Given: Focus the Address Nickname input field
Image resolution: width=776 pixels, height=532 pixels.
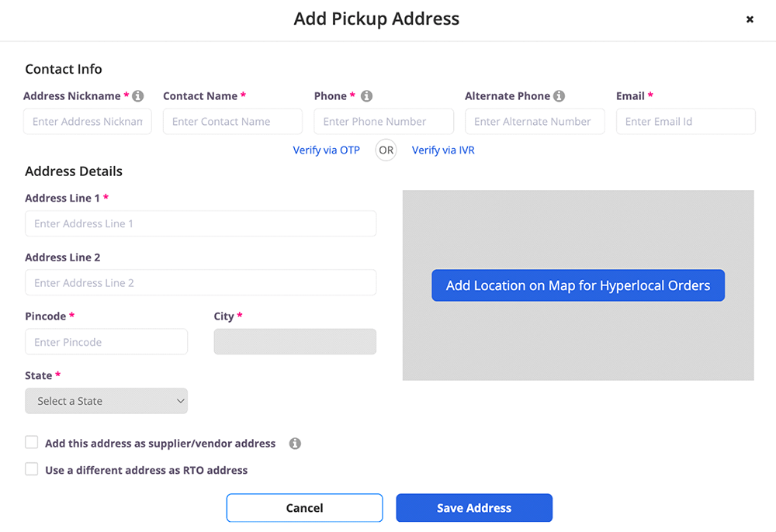Looking at the screenshot, I should coord(88,122).
